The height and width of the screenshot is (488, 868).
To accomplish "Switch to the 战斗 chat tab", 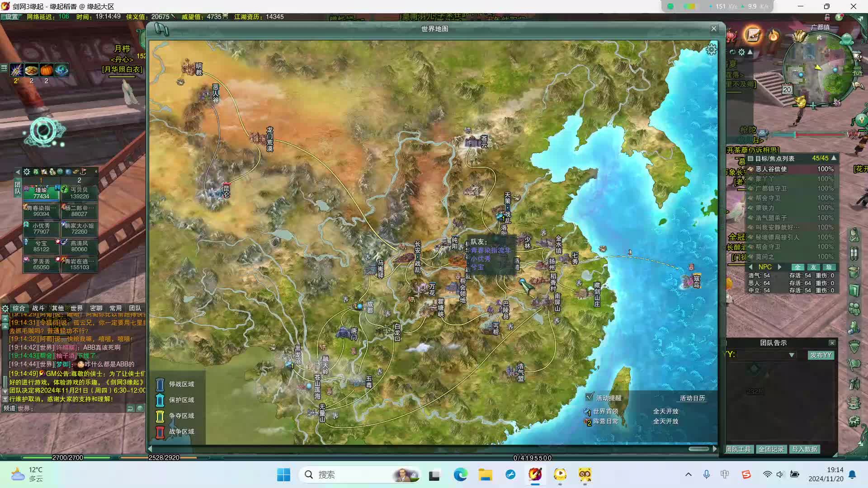I will coord(38,308).
